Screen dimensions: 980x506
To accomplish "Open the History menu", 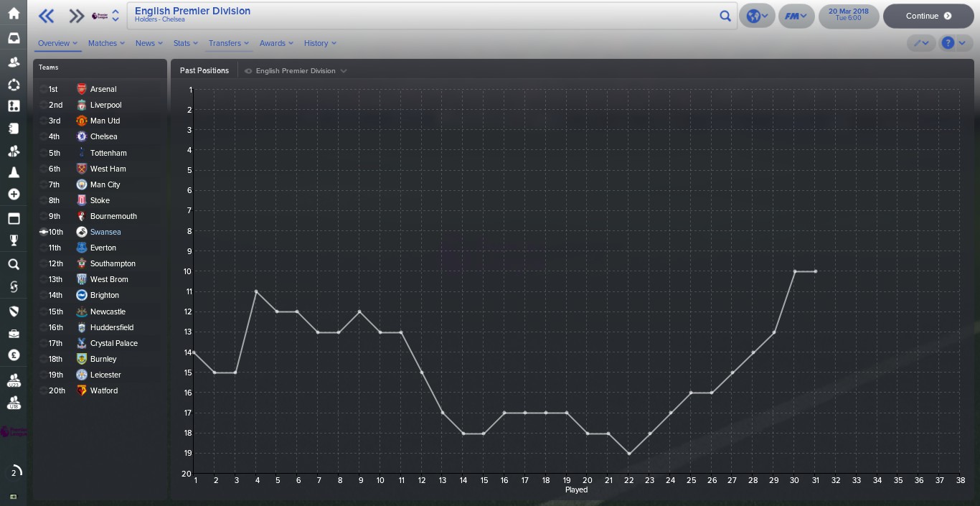I will pos(320,43).
